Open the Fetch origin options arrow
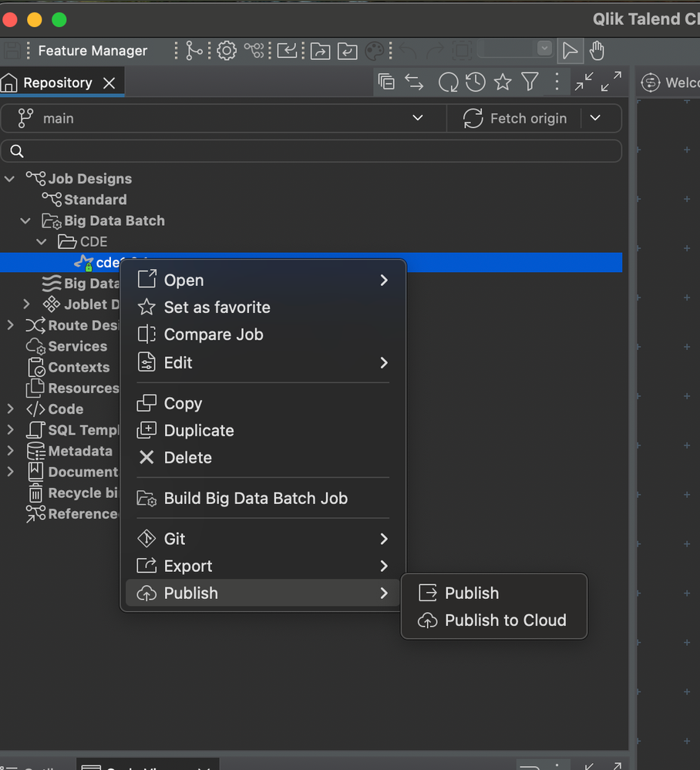The height and width of the screenshot is (770, 700). [595, 119]
